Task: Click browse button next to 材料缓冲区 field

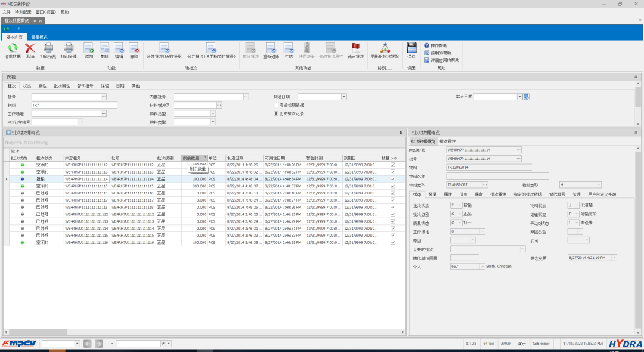Action: coord(219,106)
